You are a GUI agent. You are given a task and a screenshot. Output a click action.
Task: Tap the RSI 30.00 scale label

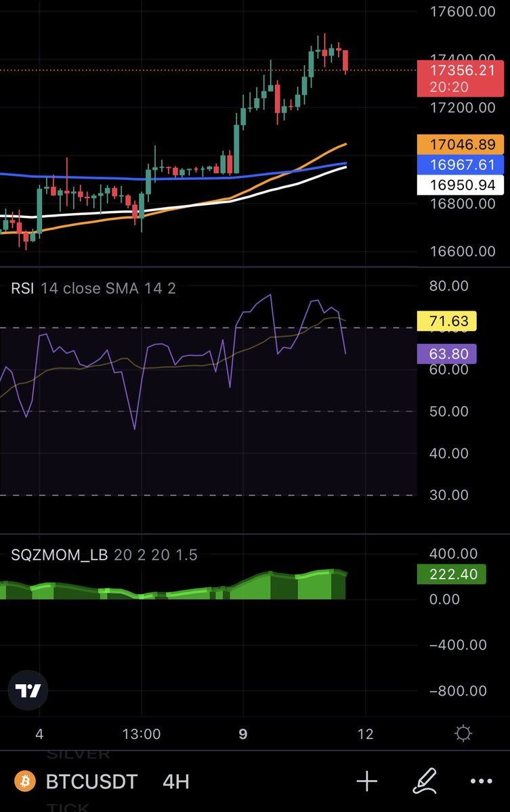(449, 495)
